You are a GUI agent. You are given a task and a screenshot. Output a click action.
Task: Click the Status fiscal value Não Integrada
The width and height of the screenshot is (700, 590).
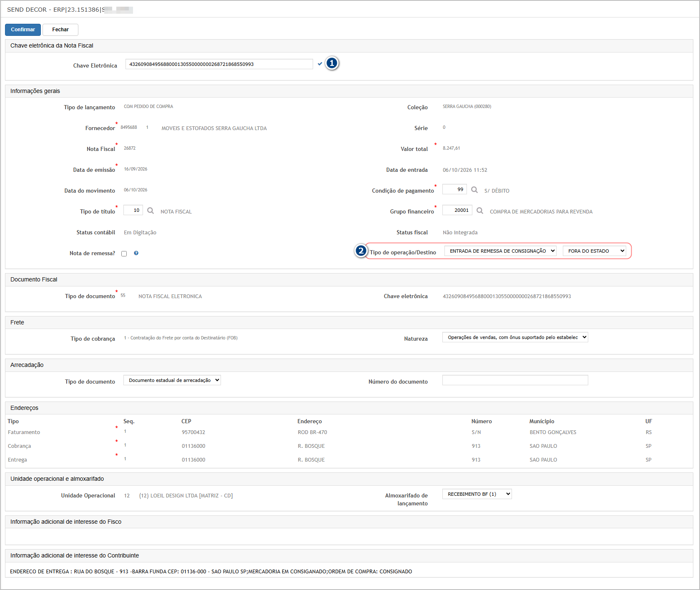pyautogui.click(x=460, y=233)
